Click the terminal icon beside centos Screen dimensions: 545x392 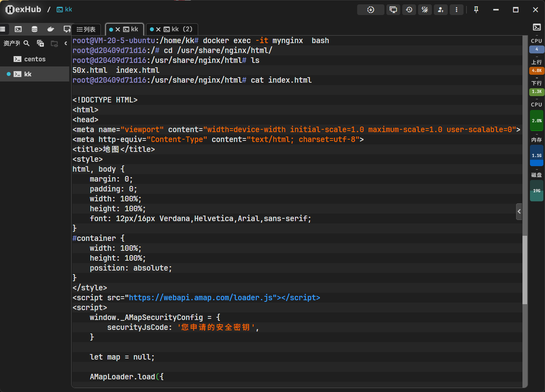coord(17,59)
